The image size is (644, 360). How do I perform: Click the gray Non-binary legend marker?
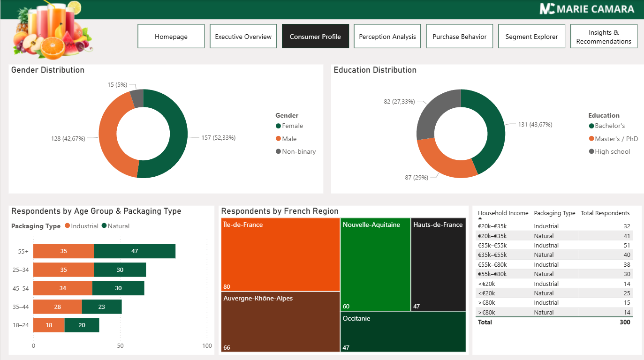coord(279,151)
